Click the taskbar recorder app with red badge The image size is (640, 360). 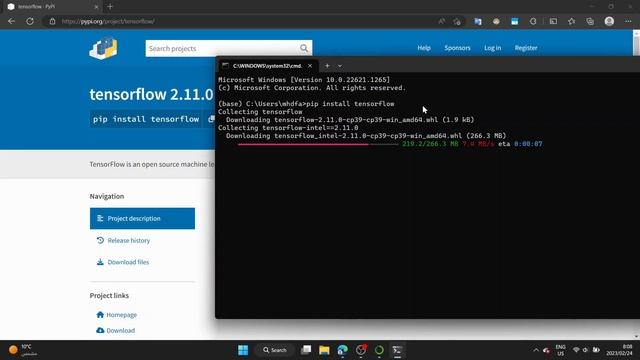pyautogui.click(x=361, y=350)
